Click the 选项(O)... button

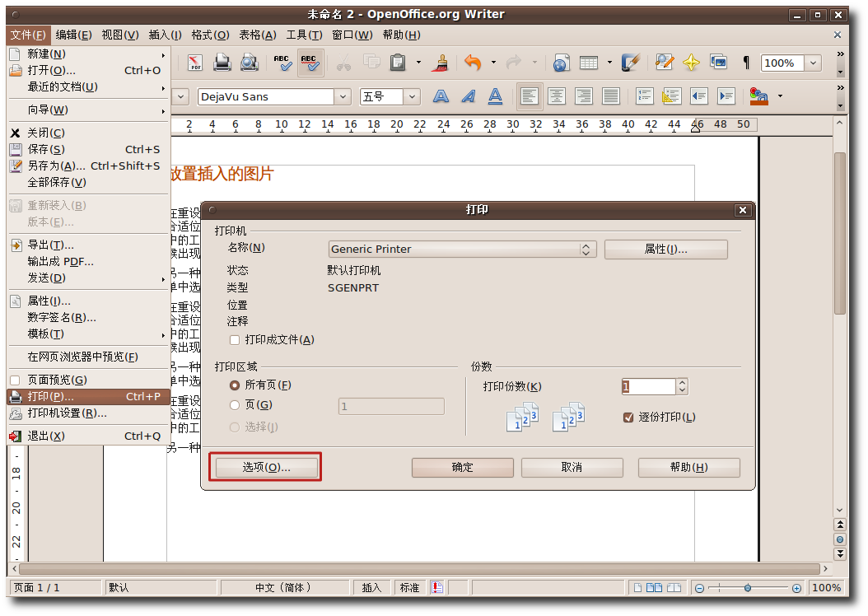(266, 467)
